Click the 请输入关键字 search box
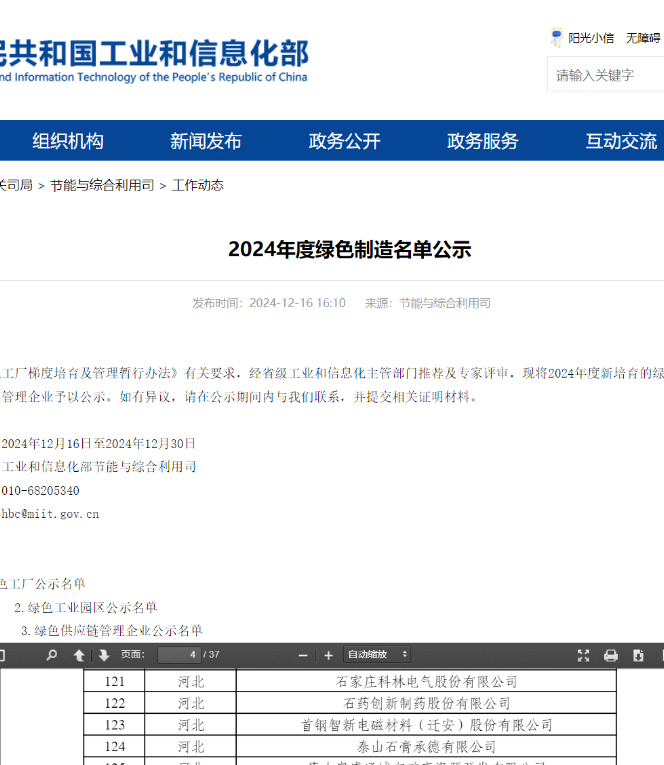This screenshot has height=765, width=664. 605,75
